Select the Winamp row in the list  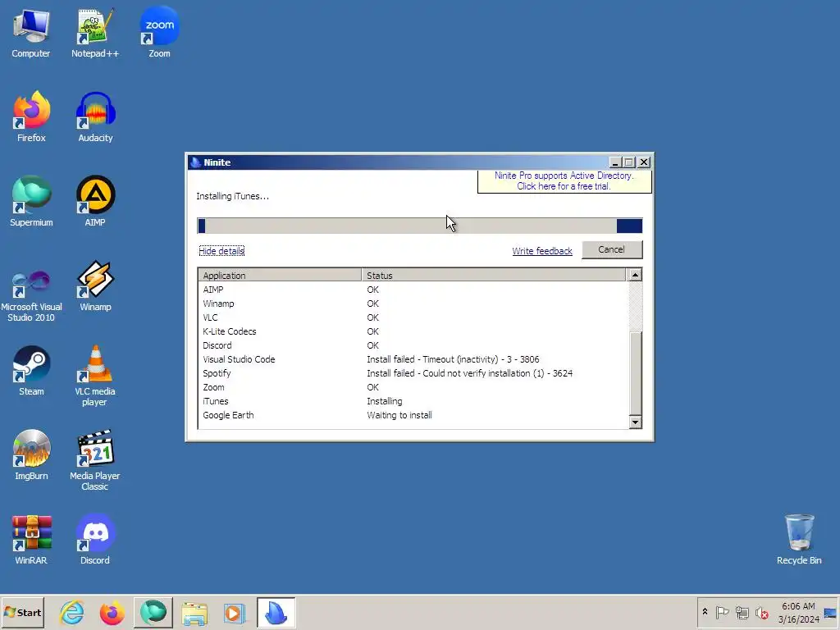click(413, 304)
